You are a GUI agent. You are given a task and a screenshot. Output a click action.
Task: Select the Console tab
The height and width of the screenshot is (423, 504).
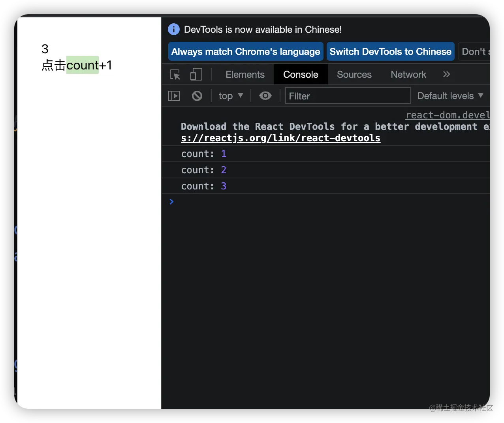(301, 75)
